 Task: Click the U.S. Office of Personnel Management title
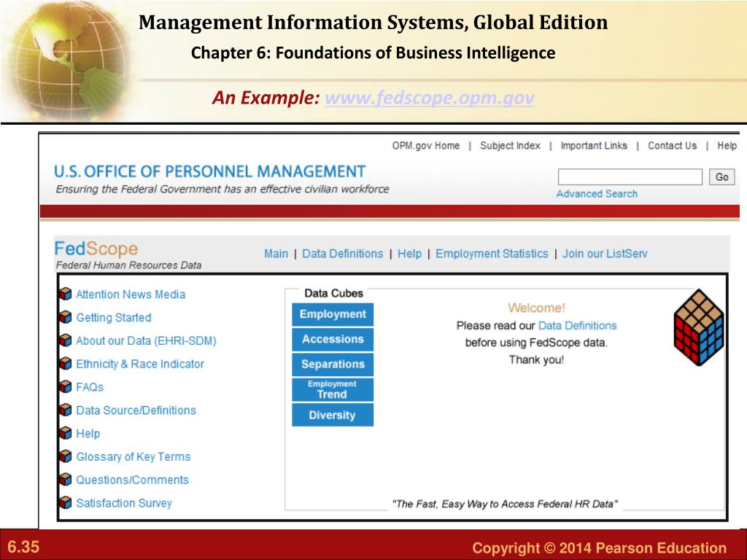[x=209, y=171]
